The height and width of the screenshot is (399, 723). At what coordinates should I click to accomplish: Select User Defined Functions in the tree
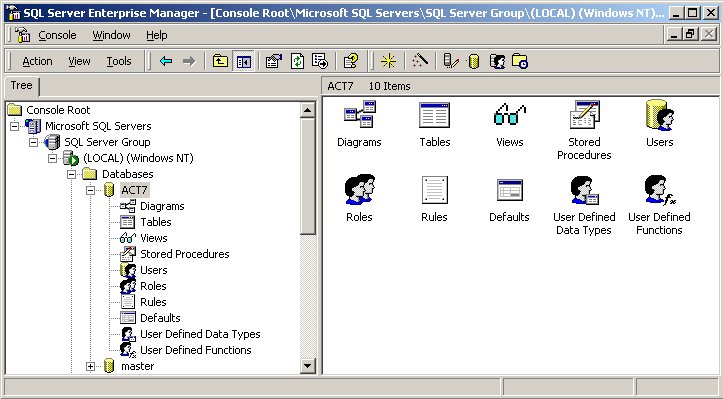pyautogui.click(x=196, y=350)
